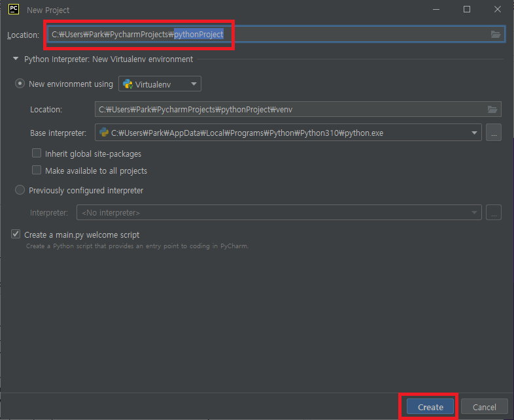Click into the project Location path field

(276, 35)
